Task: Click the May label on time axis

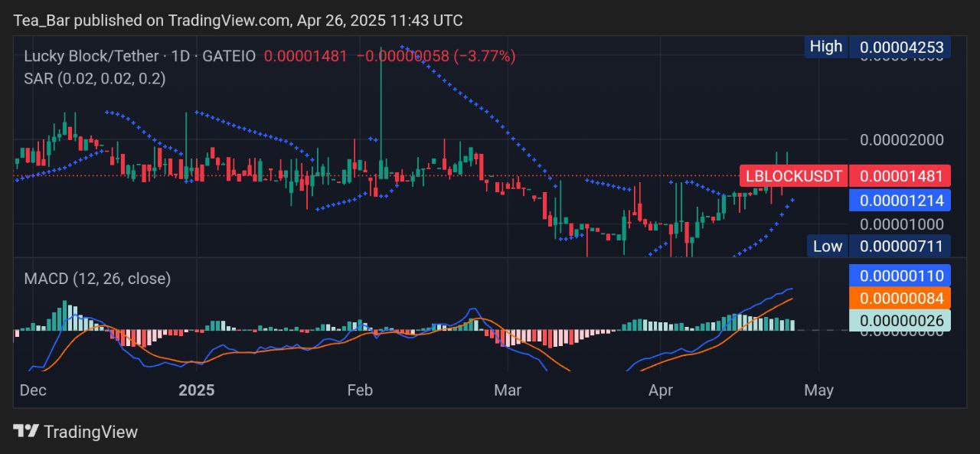Action: tap(818, 390)
